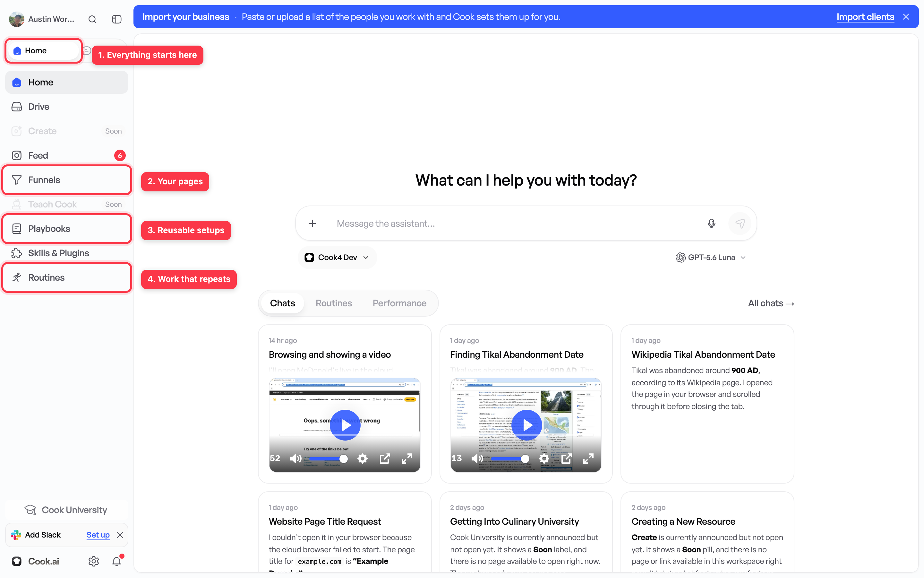Close the Import your business banner
This screenshot has height=578, width=924.
[906, 17]
